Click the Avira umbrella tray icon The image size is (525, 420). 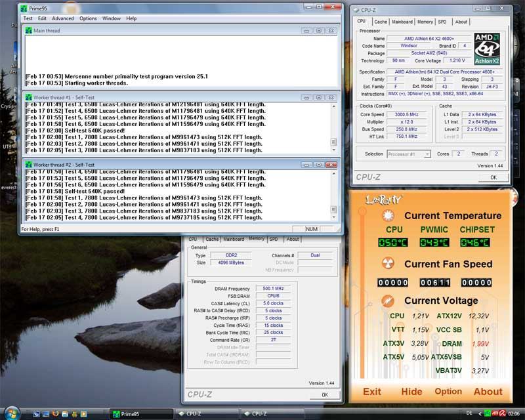click(503, 413)
